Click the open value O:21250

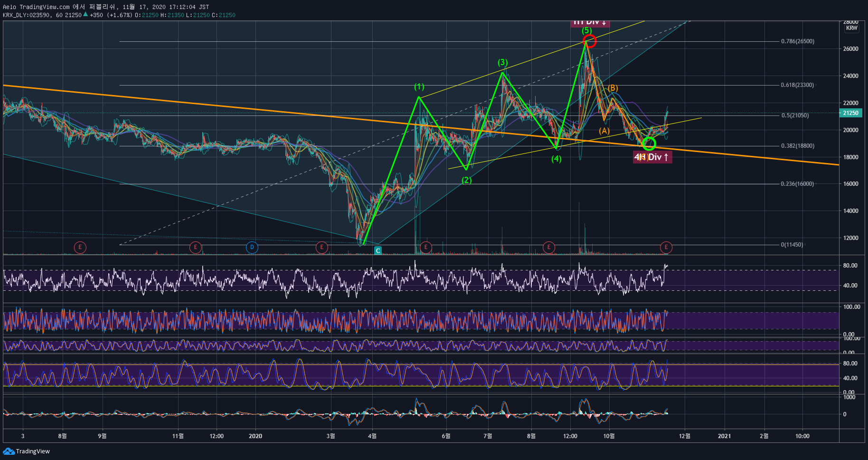[147, 15]
